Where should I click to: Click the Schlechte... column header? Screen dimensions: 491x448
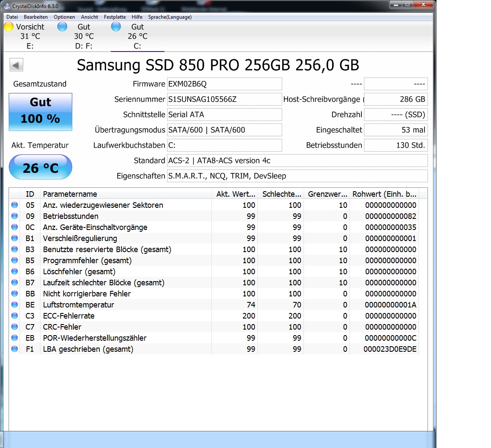(x=280, y=194)
